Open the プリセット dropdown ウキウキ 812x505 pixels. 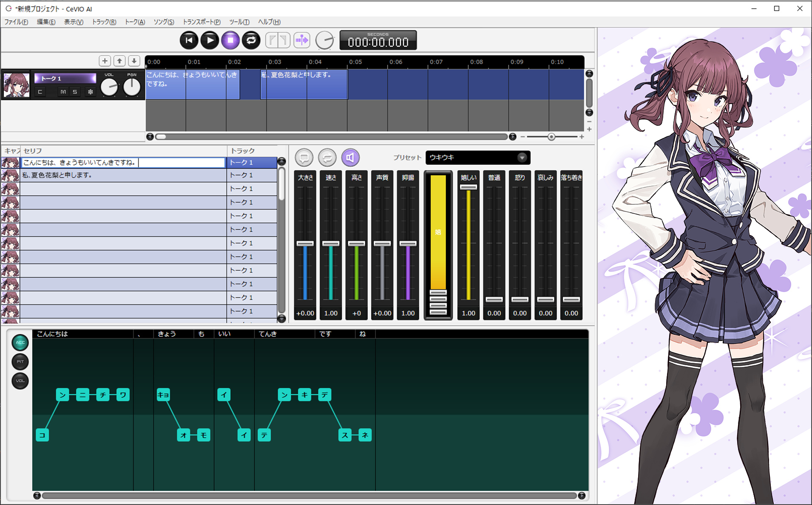[x=478, y=158]
